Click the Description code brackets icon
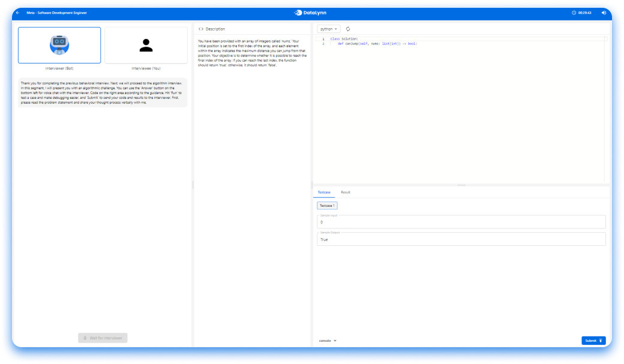The height and width of the screenshot is (364, 624). point(201,29)
